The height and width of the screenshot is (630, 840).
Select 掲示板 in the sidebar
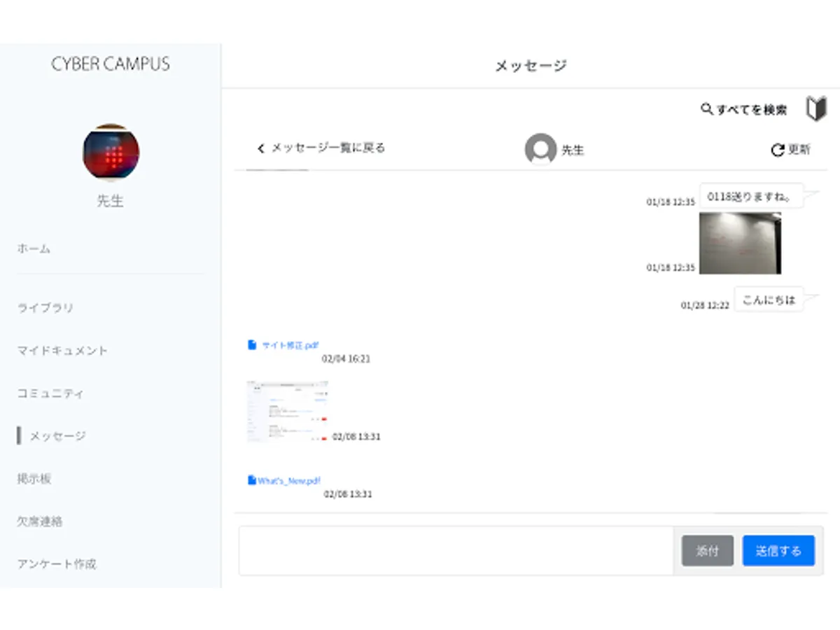point(34,479)
